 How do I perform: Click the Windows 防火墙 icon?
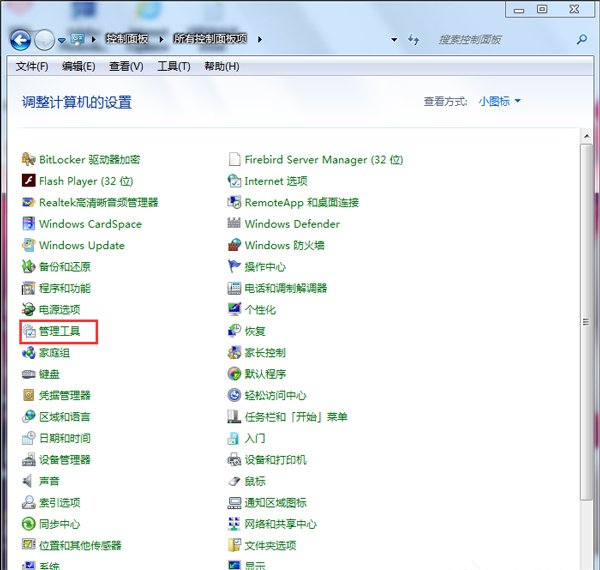(234, 245)
